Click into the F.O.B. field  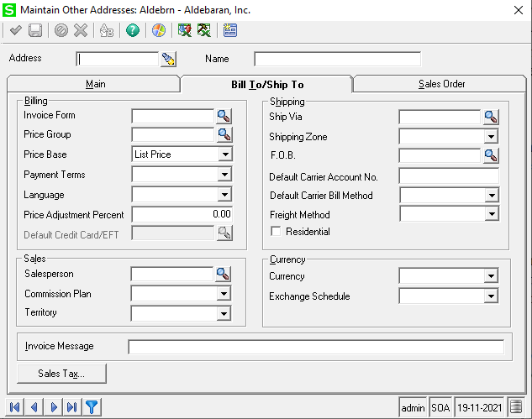pyautogui.click(x=440, y=155)
